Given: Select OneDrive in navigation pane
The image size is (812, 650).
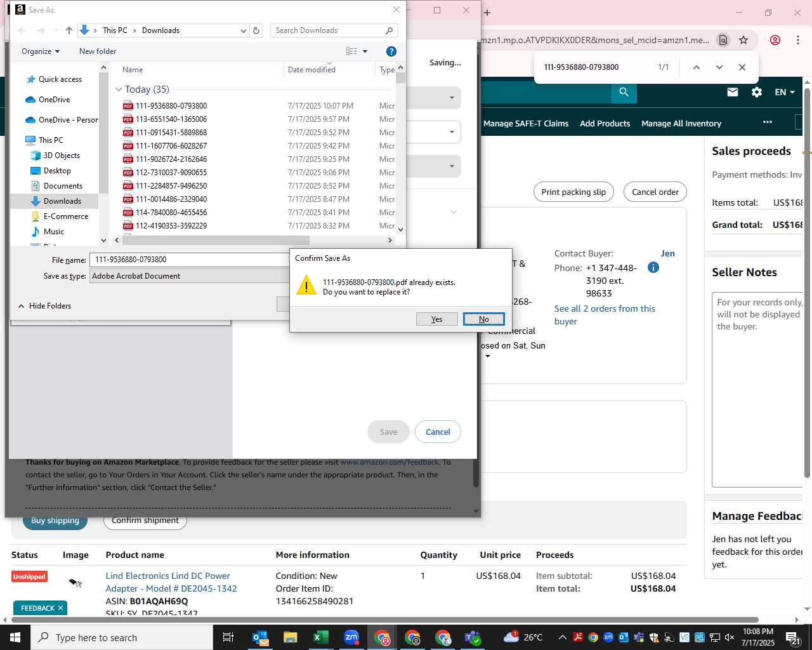Looking at the screenshot, I should click(x=54, y=100).
